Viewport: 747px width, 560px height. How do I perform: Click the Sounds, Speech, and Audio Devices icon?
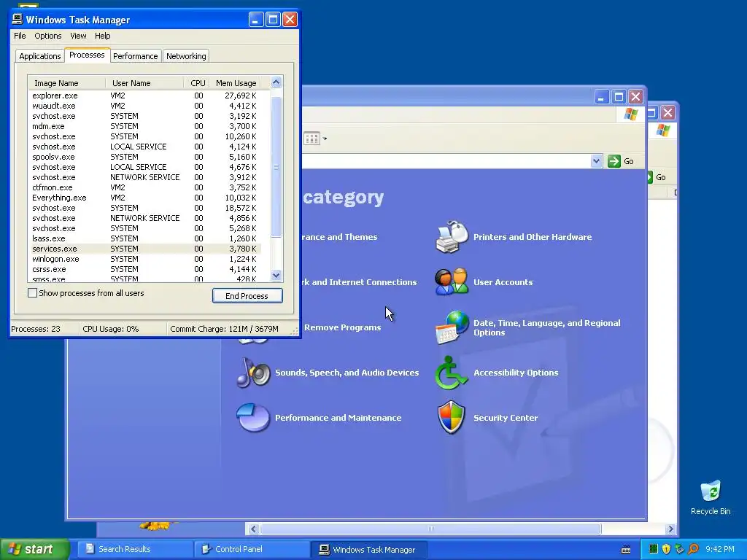click(253, 373)
